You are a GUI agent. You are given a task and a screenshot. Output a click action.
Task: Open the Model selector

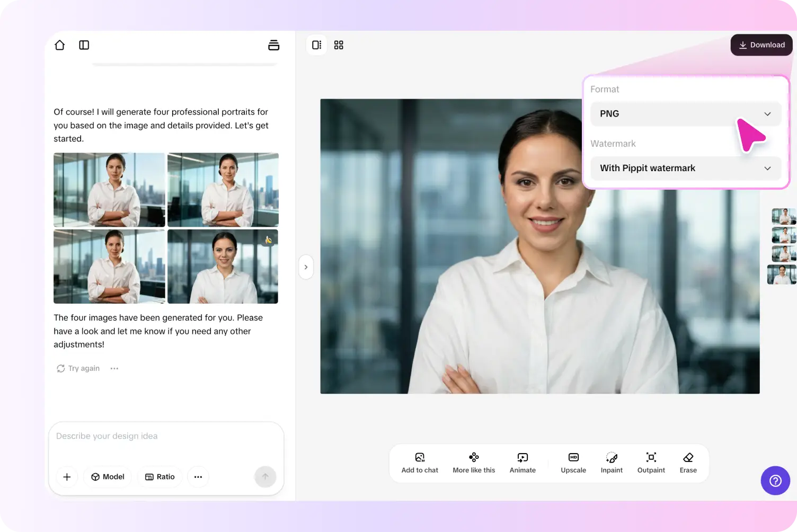pos(108,477)
